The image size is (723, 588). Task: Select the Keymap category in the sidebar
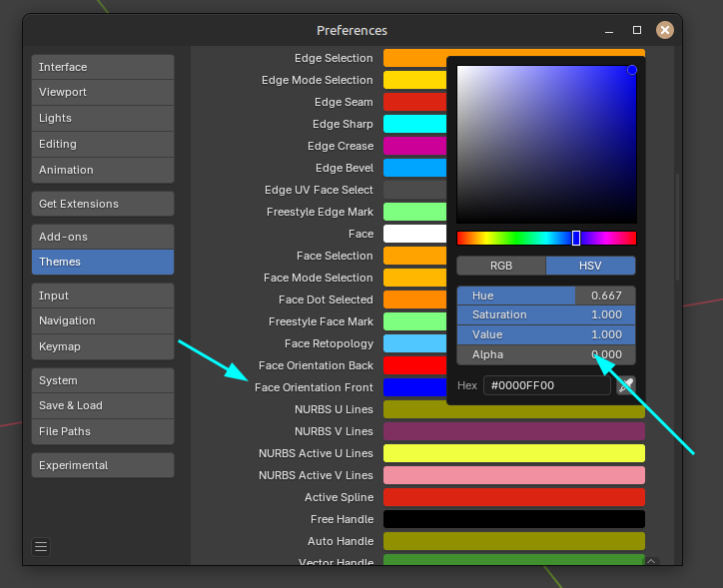point(103,346)
